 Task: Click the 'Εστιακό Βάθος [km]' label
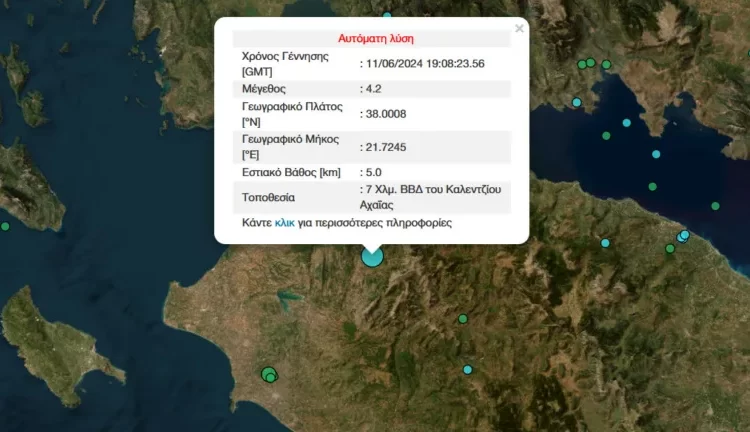tap(291, 172)
